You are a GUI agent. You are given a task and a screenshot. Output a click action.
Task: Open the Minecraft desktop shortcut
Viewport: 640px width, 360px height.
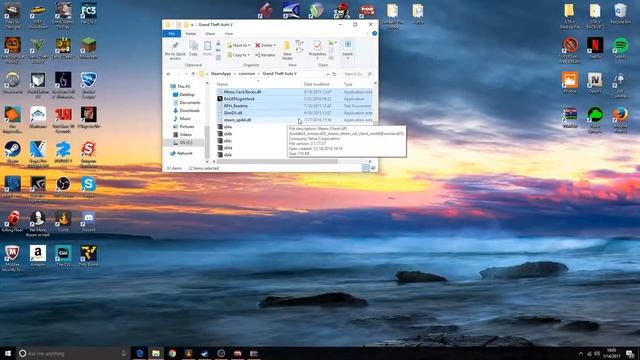(88, 48)
